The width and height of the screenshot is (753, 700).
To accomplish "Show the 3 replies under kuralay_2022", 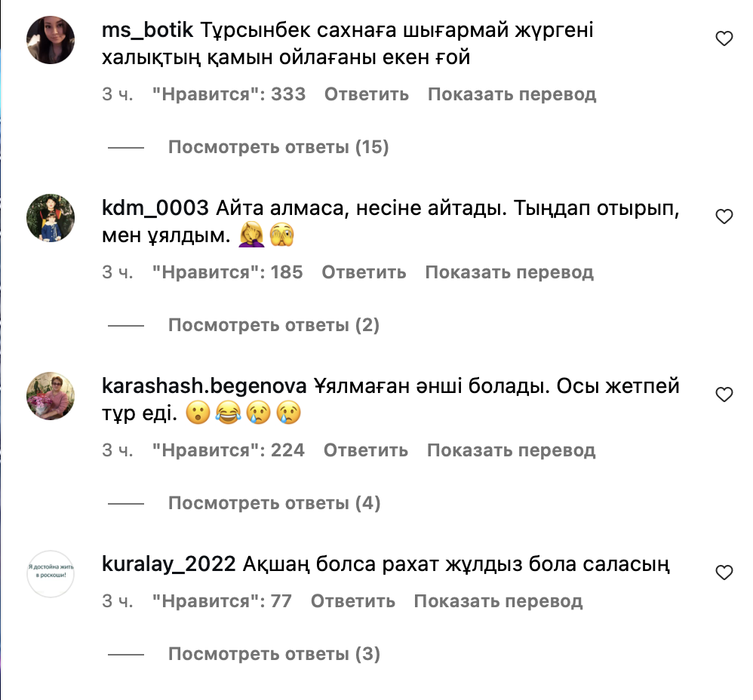I will point(274,654).
